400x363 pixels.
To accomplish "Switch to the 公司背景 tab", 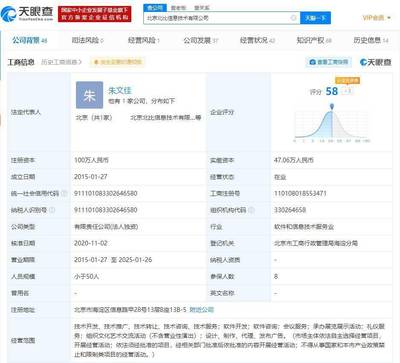I will (x=30, y=40).
